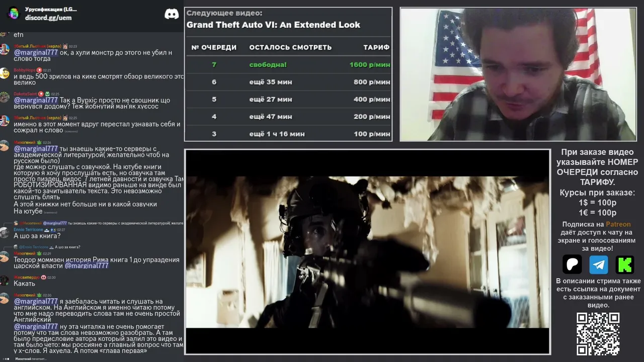Click the red badge next to BobbyHops
Viewport: 644px width, 362px height.
point(40,70)
